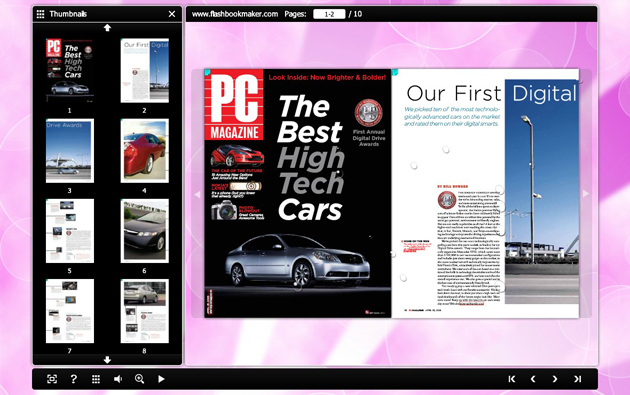Click the thumbnails up arrow

tap(107, 28)
